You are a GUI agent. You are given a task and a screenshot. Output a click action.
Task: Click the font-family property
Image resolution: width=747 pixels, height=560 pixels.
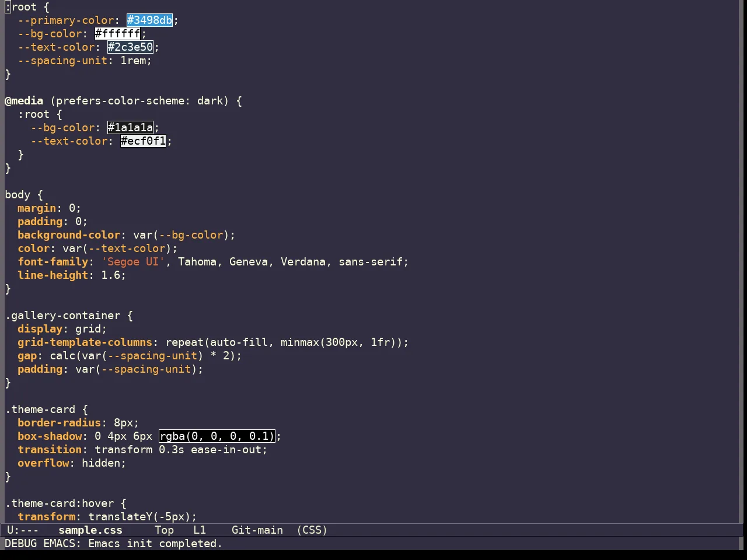[x=53, y=262]
